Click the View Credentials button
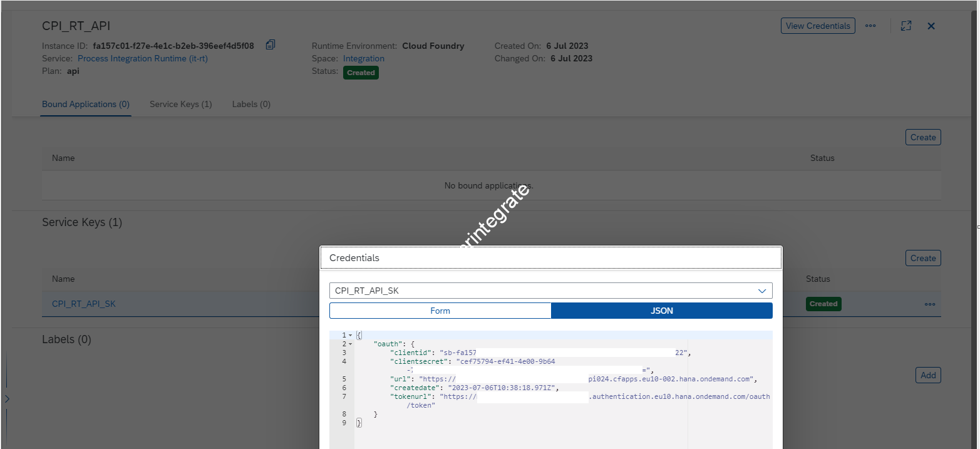This screenshot has height=449, width=980. coord(818,26)
